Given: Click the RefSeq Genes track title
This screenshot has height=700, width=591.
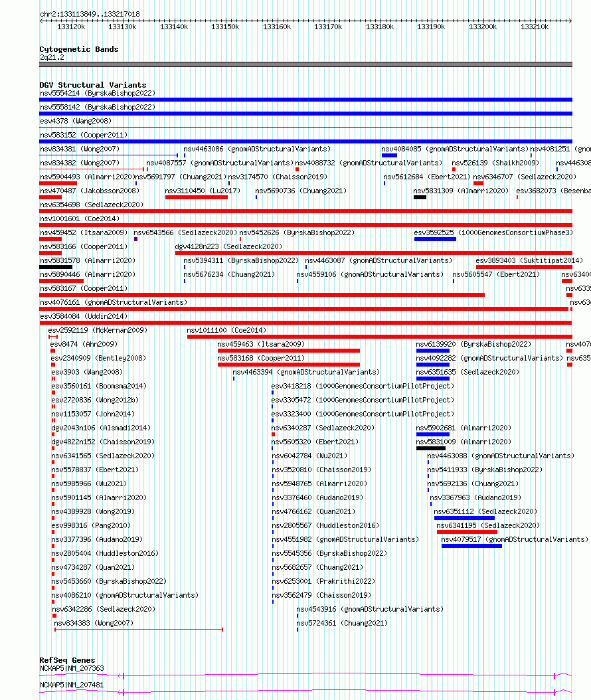Looking at the screenshot, I should (68, 660).
